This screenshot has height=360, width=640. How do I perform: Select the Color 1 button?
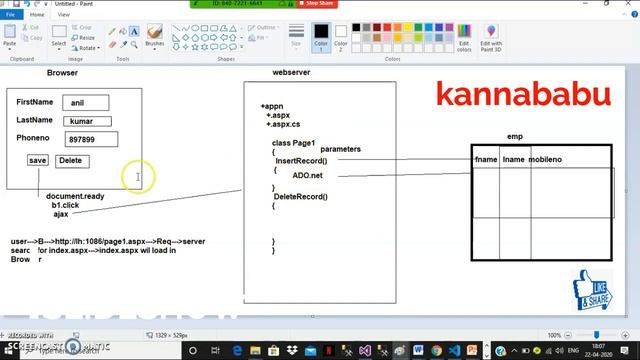pyautogui.click(x=321, y=38)
